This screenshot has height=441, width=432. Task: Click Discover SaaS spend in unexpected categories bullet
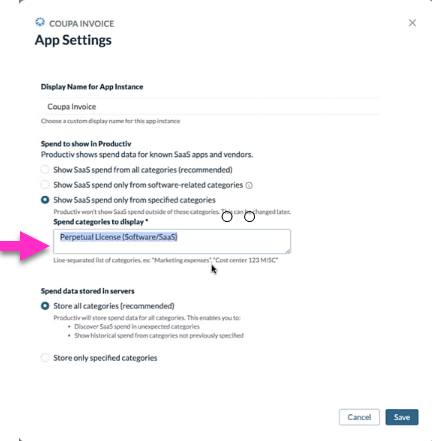pos(137,327)
